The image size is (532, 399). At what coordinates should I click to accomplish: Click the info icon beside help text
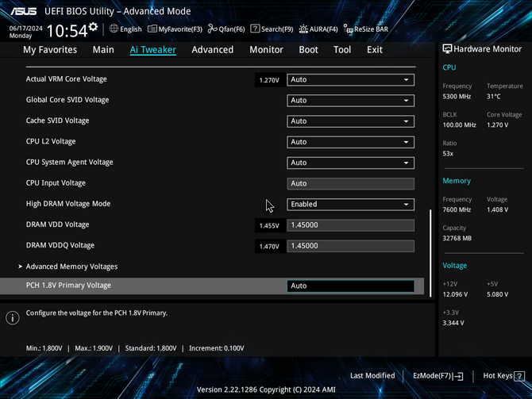point(13,317)
